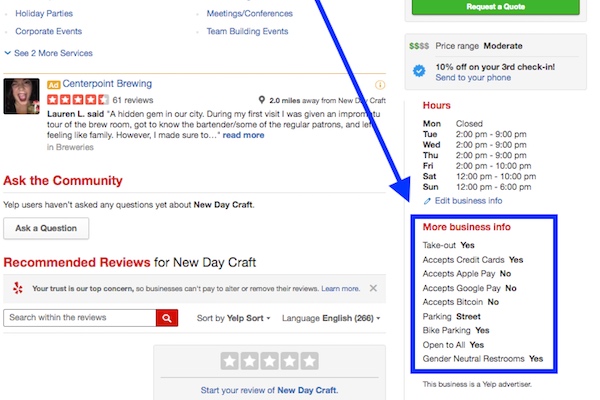This screenshot has height=400, width=600.
Task: Click the Fri 2:00 pm - 10:00 pm row
Action: 477,166
